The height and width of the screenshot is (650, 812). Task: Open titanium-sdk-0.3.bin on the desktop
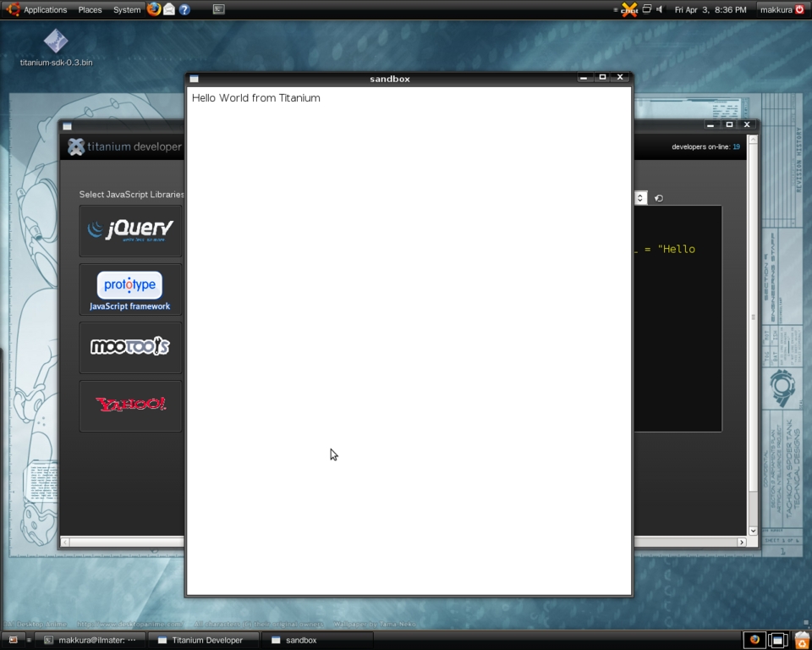54,41
